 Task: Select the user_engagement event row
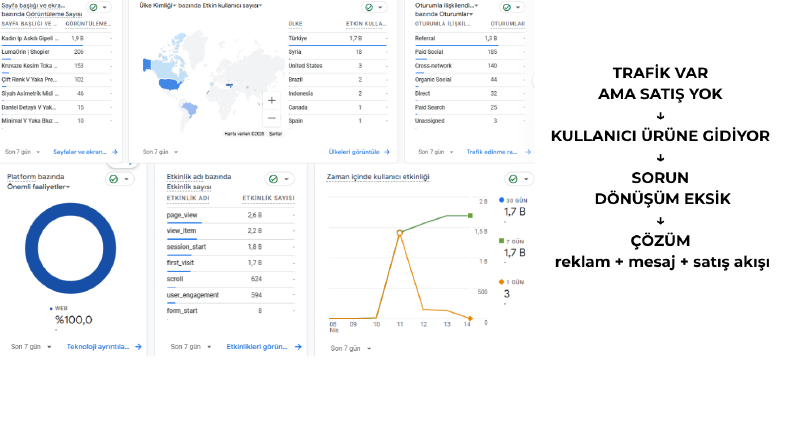(x=231, y=295)
